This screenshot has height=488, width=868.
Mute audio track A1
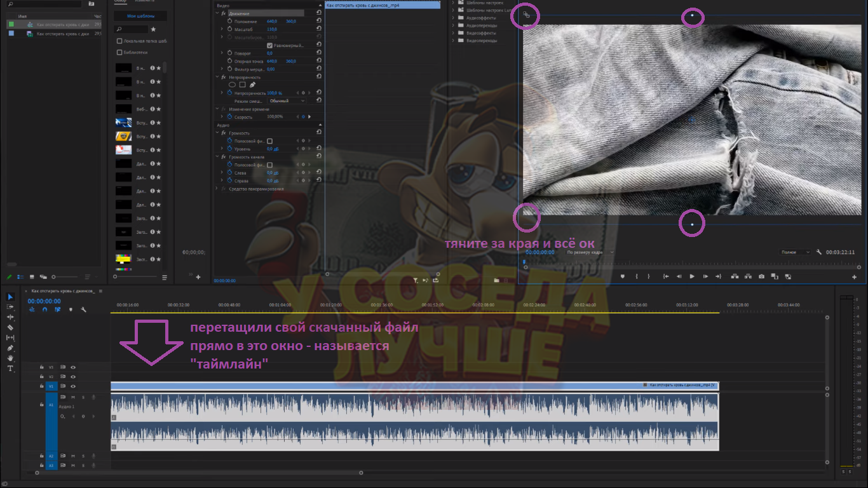click(73, 397)
